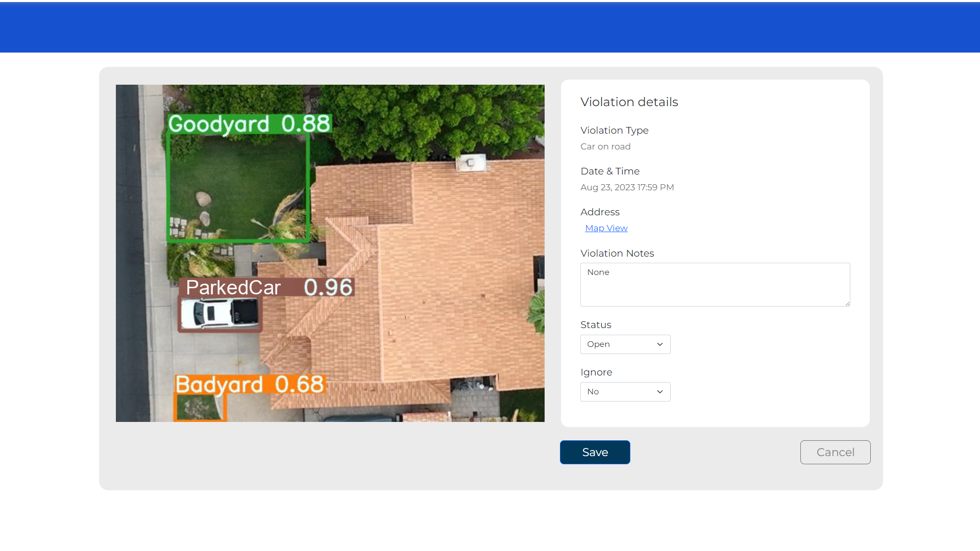Click the Car on road violation type text
Image resolution: width=980 pixels, height=551 pixels.
(x=605, y=146)
